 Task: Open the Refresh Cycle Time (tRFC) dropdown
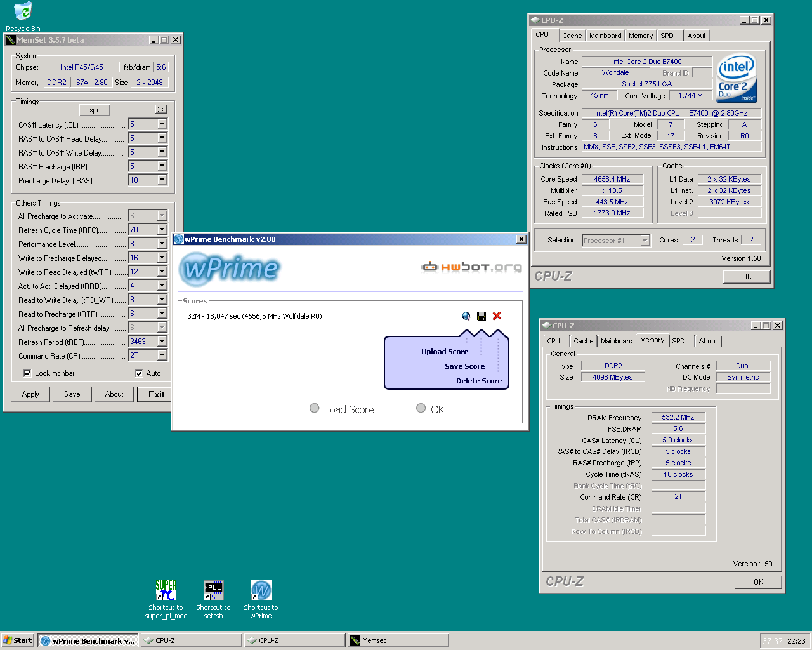click(x=162, y=230)
